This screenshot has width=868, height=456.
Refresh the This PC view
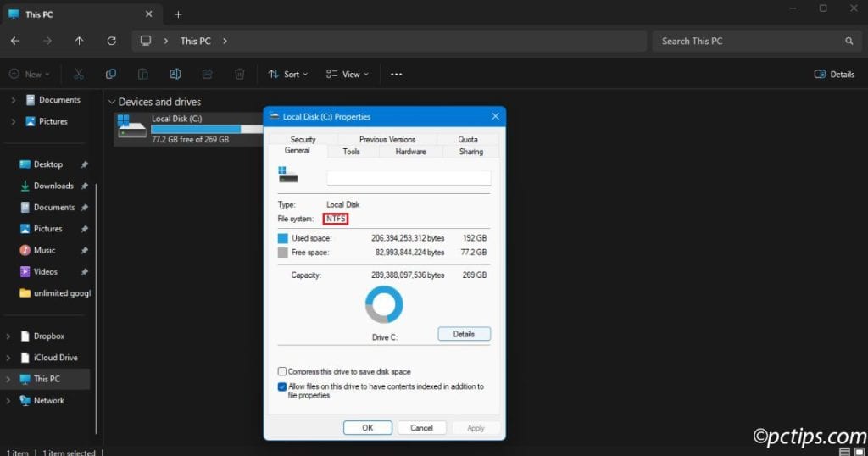tap(111, 41)
